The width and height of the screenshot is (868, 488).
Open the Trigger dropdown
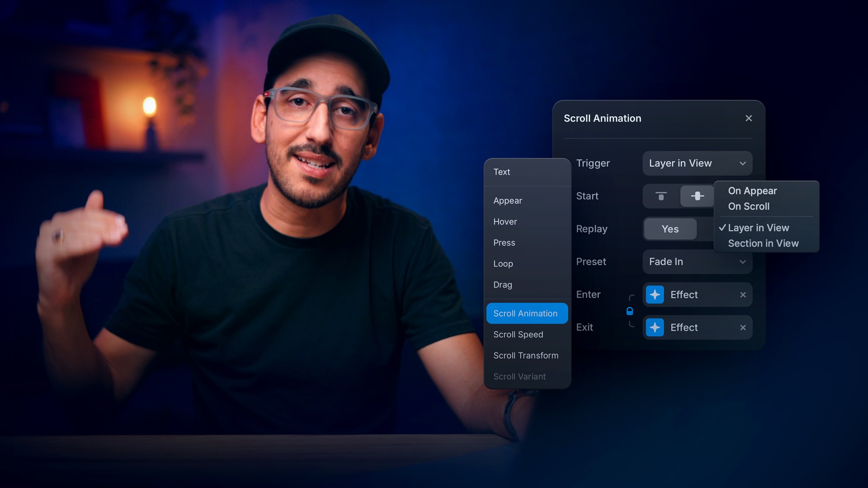(697, 163)
